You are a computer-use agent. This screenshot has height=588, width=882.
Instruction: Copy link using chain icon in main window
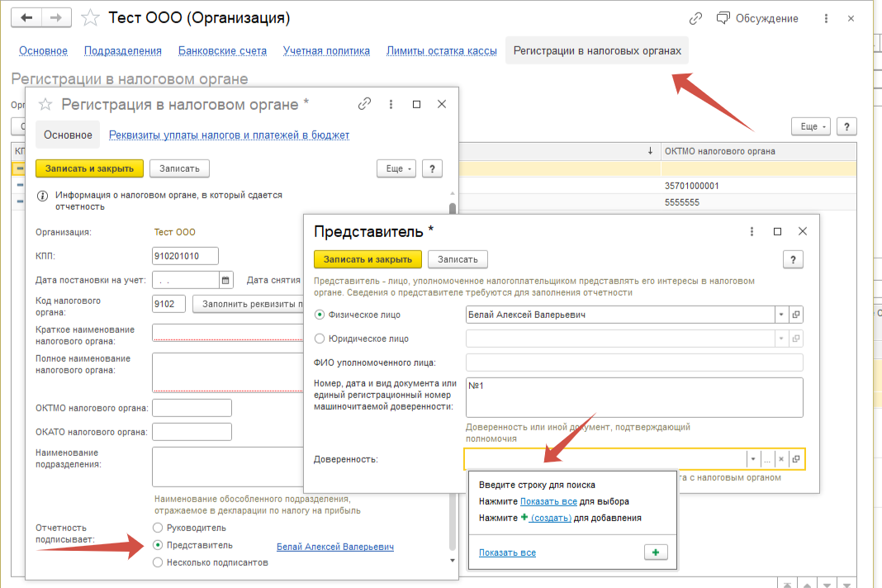click(x=695, y=18)
